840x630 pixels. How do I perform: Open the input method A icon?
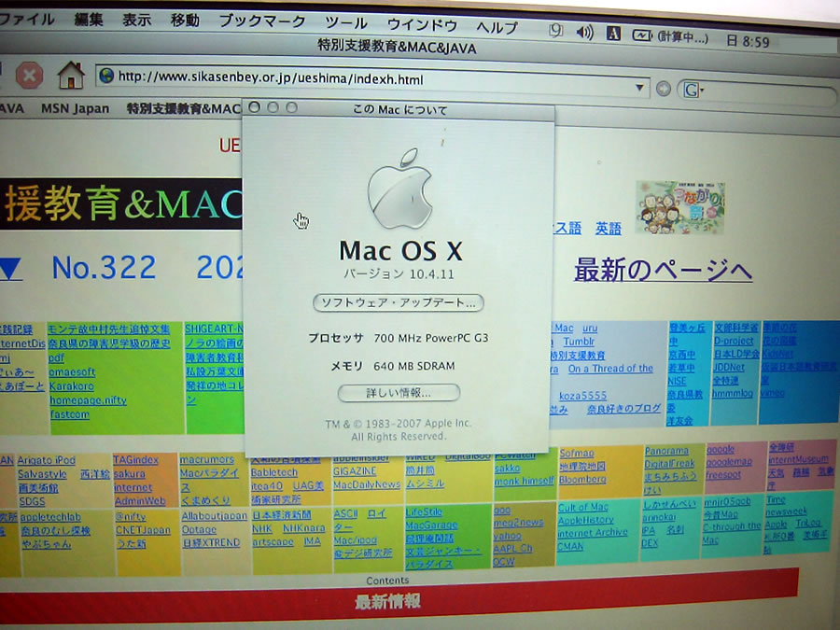pyautogui.click(x=613, y=34)
